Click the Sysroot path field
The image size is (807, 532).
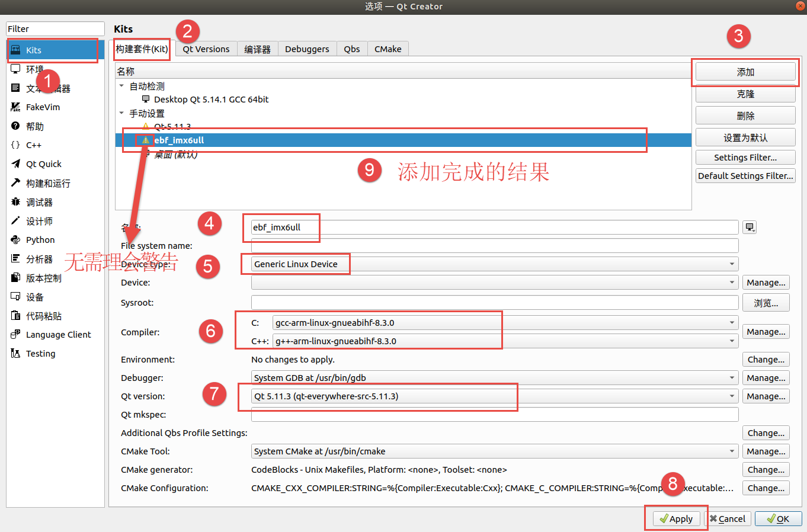[495, 303]
